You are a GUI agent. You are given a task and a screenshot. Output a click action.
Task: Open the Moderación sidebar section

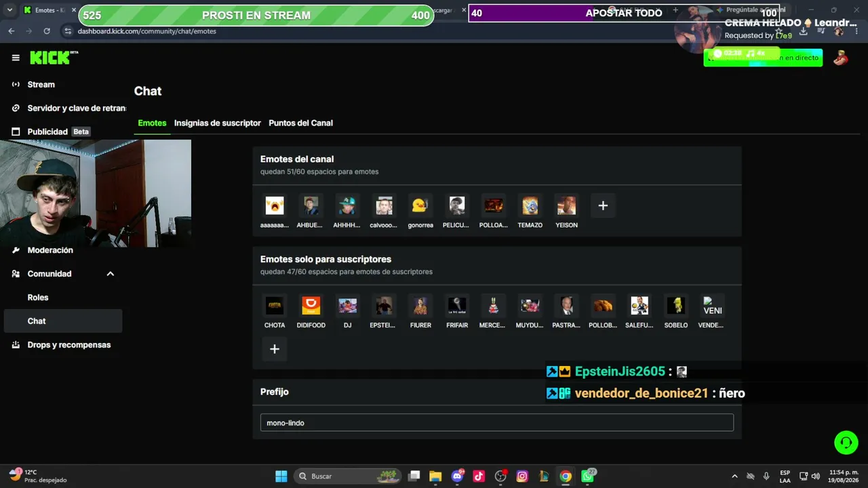click(43, 250)
